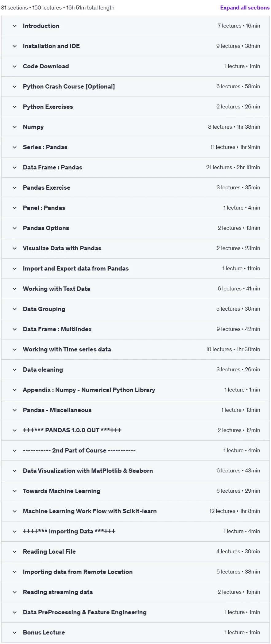The image size is (271, 644).
Task: Click Importing data from Remote Location heading
Action: point(78,572)
